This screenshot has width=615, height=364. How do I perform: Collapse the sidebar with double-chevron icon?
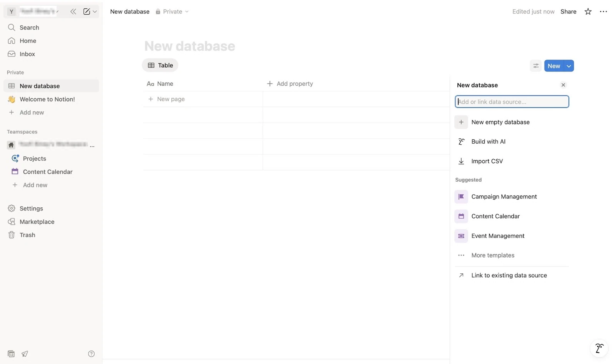coord(73,12)
